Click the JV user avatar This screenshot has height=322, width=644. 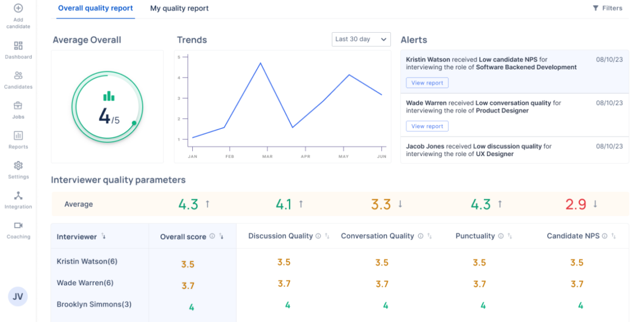(18, 296)
